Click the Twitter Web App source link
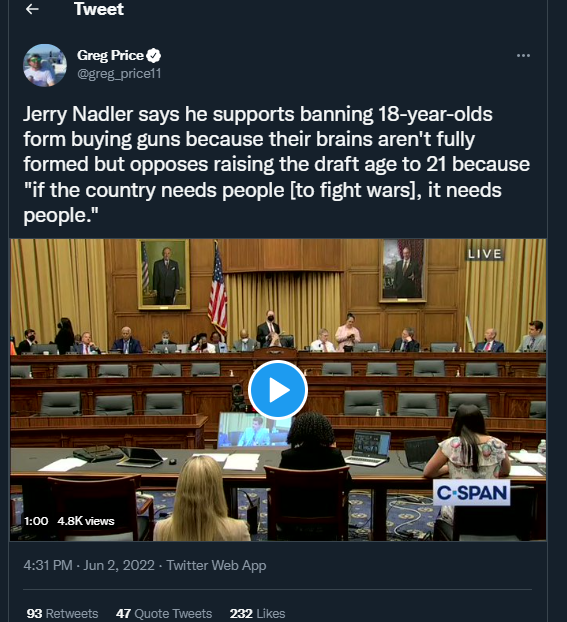Viewport: 567px width, 622px height. pos(216,565)
